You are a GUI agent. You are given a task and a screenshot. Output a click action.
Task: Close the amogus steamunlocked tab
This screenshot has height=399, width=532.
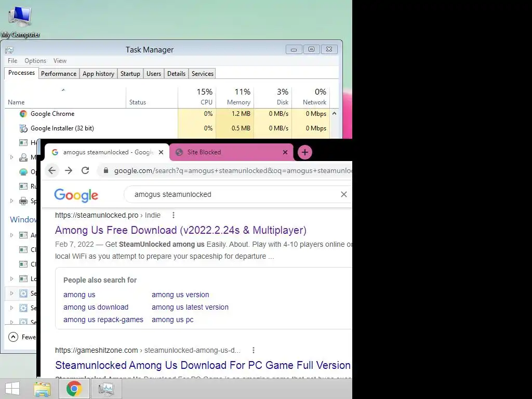point(161,152)
